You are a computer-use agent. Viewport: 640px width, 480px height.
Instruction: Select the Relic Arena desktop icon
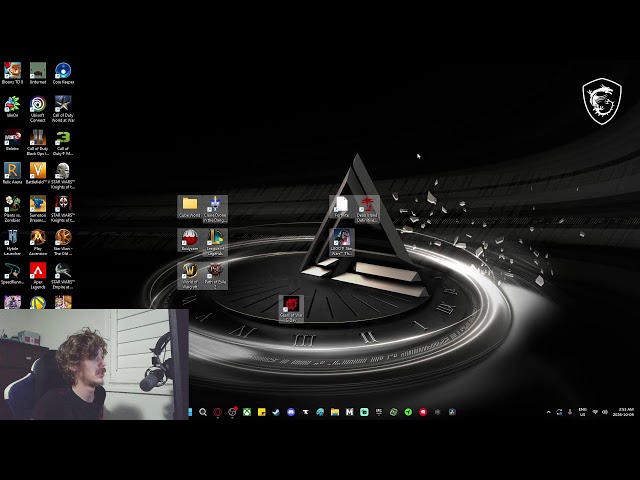(13, 173)
